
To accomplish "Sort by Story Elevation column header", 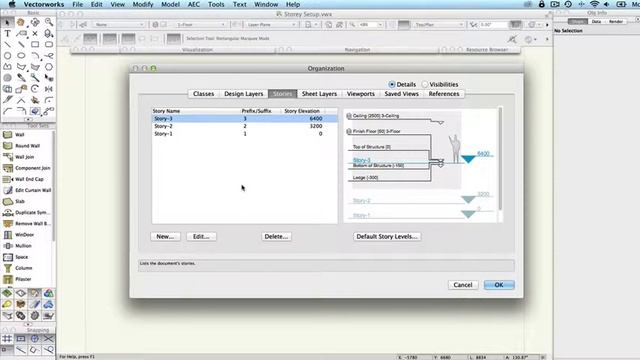I will [302, 111].
